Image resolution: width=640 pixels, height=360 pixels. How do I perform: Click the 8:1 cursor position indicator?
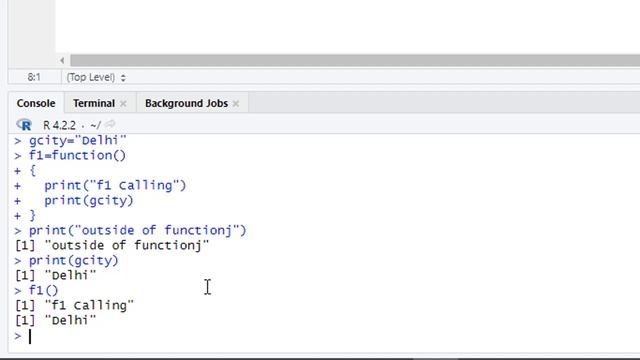pos(34,77)
